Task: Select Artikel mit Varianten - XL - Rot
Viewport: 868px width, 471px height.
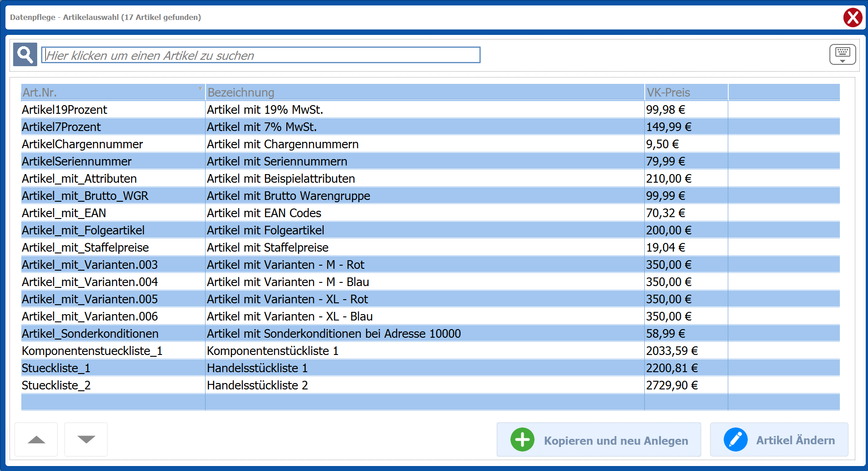Action: click(x=287, y=299)
